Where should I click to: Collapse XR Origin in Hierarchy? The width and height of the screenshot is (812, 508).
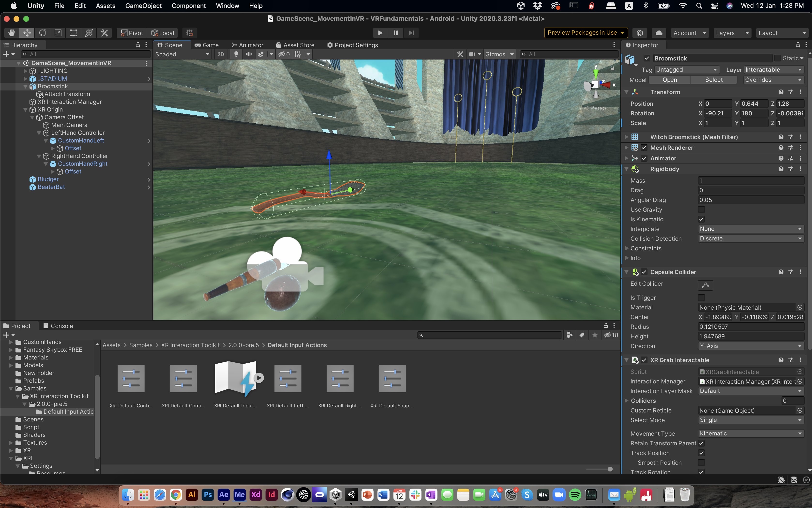point(25,110)
